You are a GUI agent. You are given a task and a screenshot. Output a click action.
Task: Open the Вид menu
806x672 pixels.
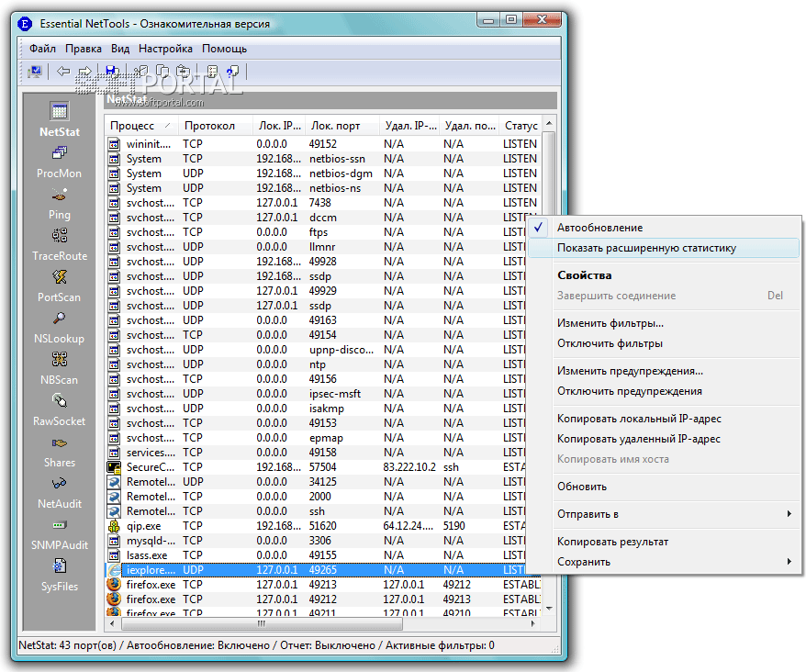click(120, 49)
